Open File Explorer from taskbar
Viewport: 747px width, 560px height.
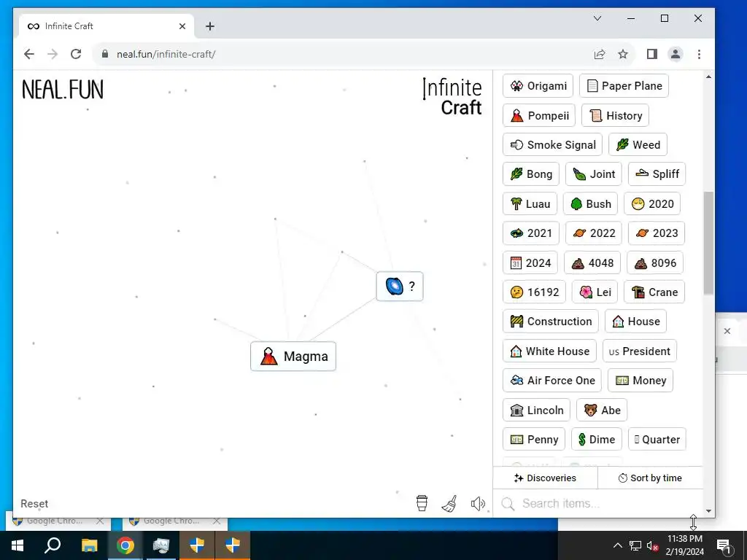pyautogui.click(x=89, y=545)
